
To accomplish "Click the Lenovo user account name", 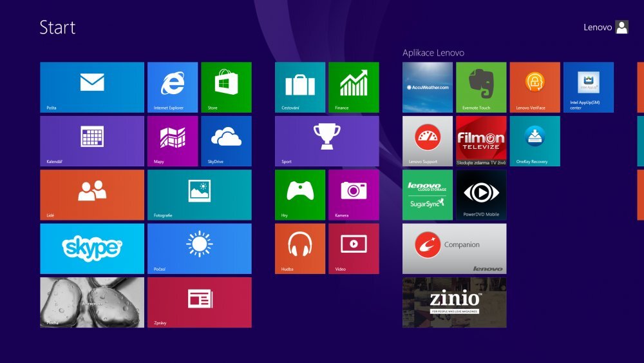I will pos(598,27).
